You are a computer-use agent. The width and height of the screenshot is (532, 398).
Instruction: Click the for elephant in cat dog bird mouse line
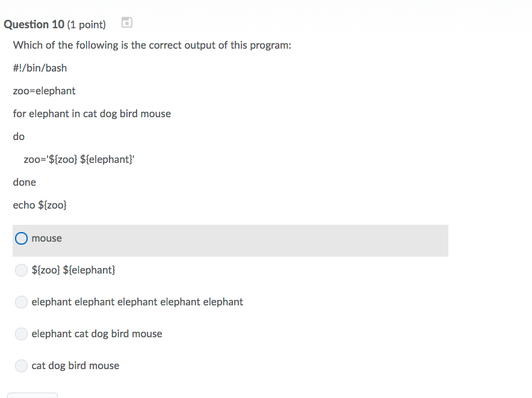tap(91, 113)
